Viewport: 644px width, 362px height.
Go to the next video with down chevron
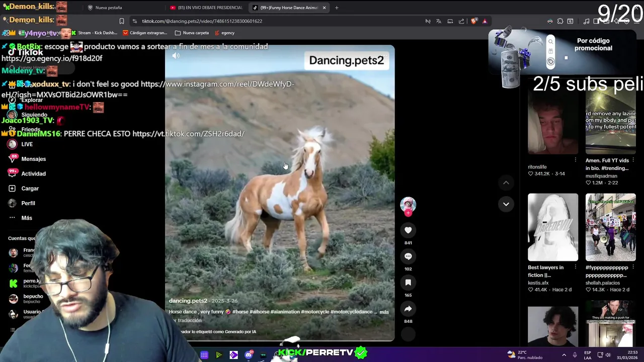(506, 204)
